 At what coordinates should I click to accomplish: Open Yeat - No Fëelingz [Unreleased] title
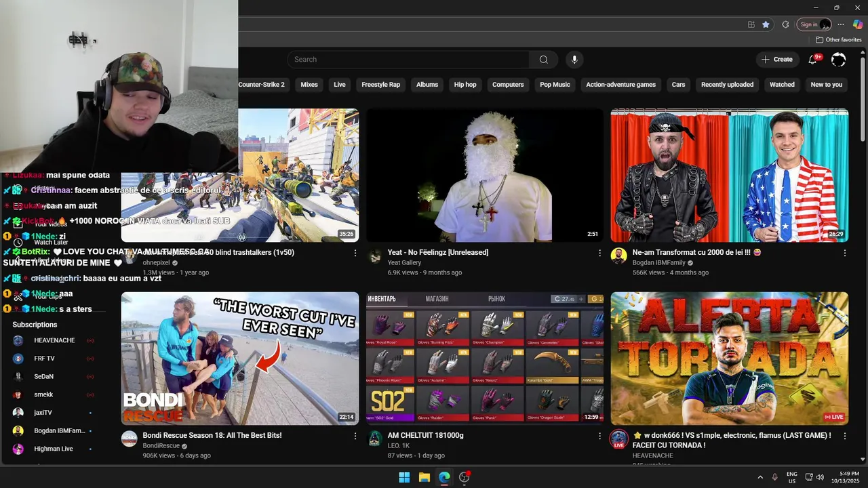(438, 252)
